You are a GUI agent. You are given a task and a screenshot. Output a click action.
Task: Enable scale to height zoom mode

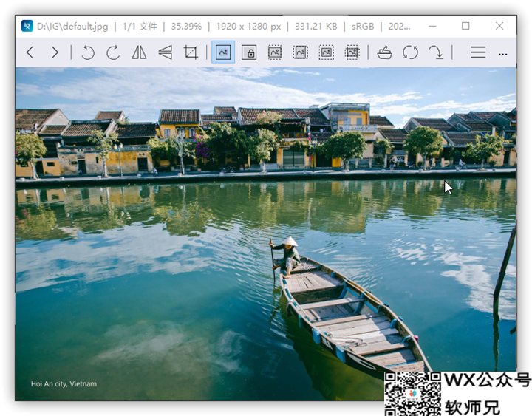pyautogui.click(x=301, y=52)
